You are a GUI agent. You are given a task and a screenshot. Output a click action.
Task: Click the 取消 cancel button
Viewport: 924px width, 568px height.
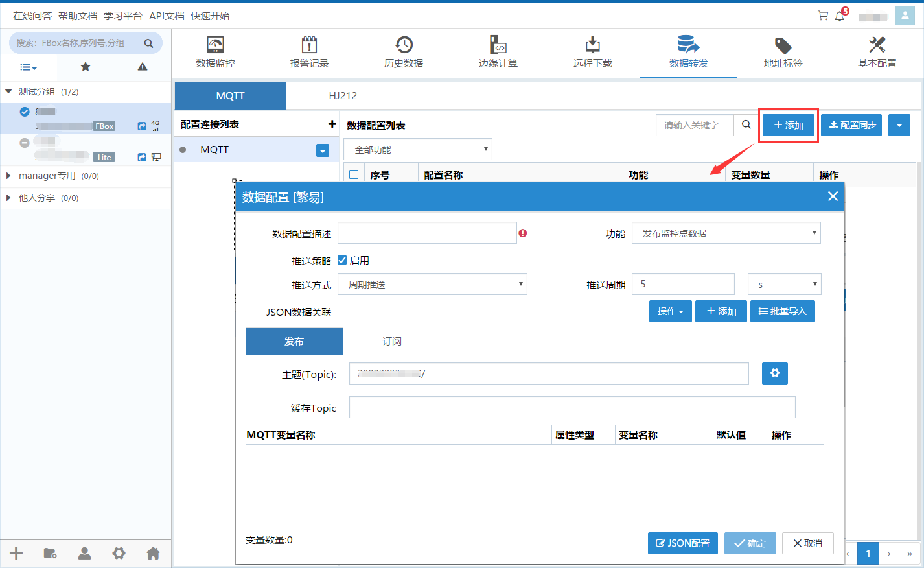[807, 543]
